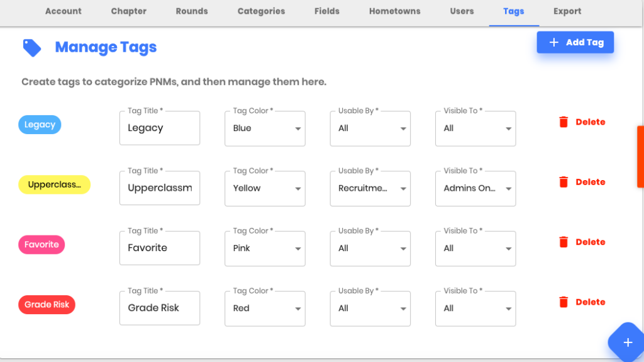Open Tag Color dropdown showing Yellow
The height and width of the screenshot is (362, 644).
coord(265,188)
